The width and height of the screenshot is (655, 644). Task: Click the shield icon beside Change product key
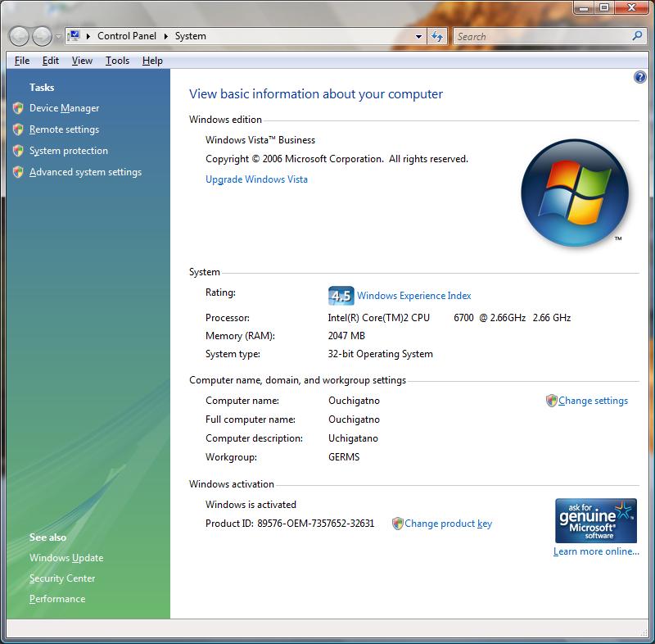point(398,524)
